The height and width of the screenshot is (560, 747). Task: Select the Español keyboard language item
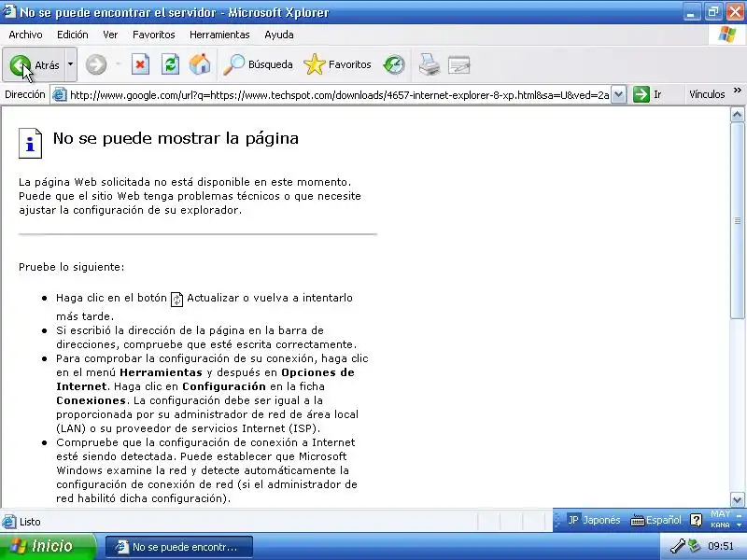coord(655,520)
